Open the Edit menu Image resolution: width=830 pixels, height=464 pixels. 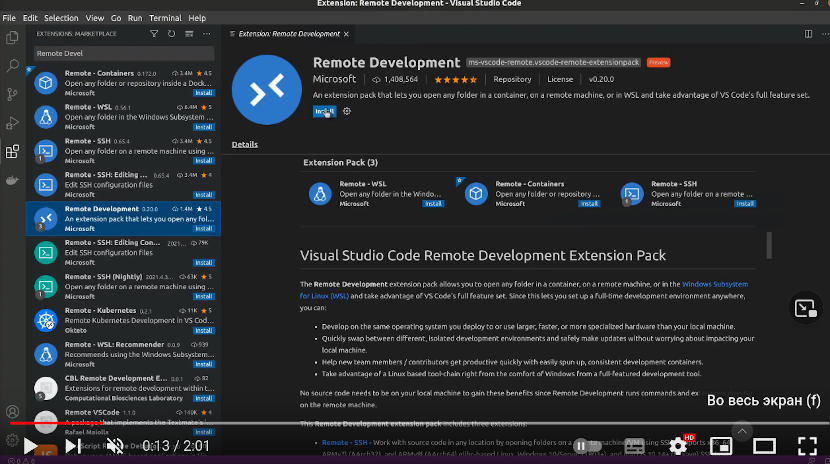point(30,18)
